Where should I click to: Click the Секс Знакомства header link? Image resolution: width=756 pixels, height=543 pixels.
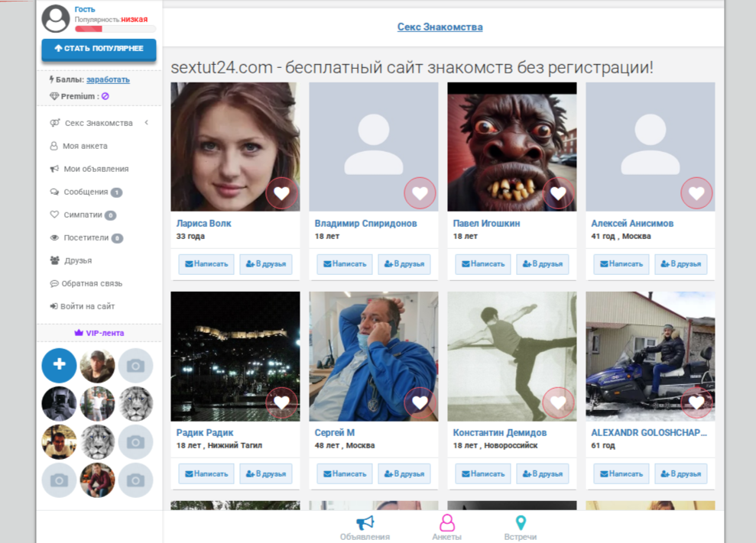(x=440, y=27)
